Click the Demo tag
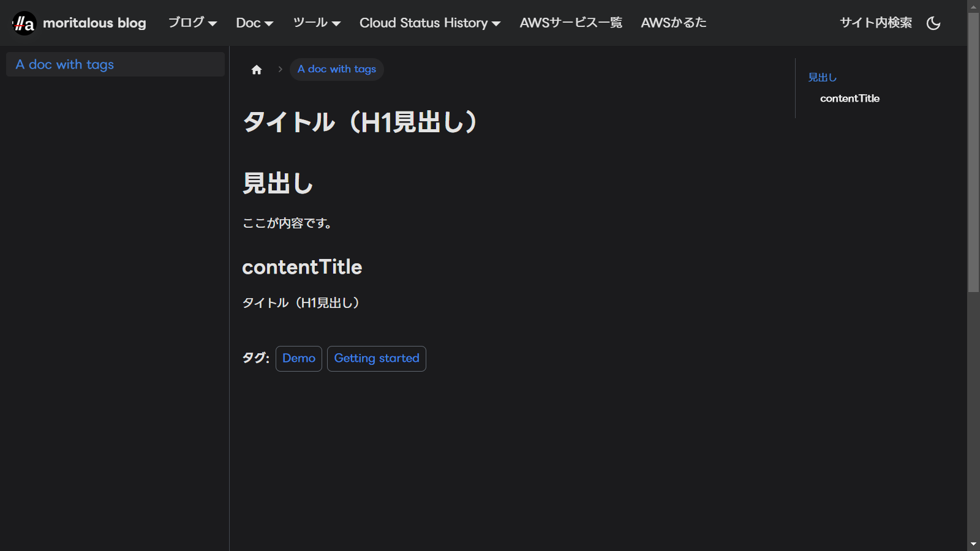980x551 pixels. click(299, 359)
